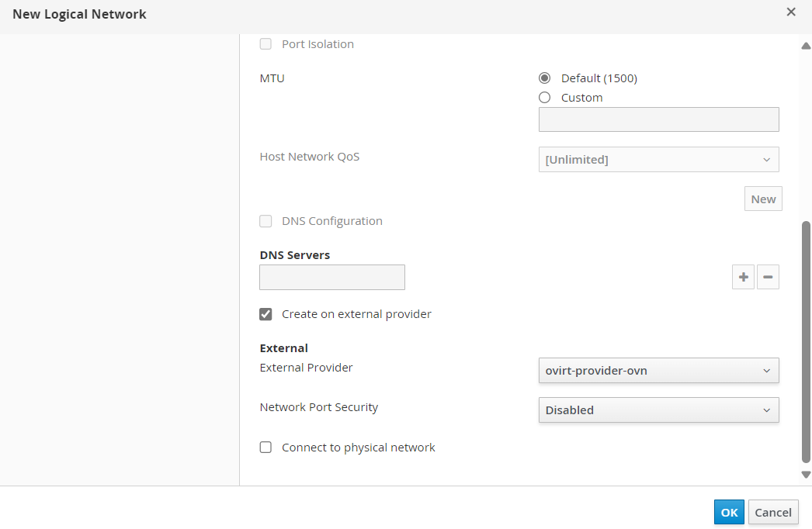Click the External Provider dropdown chevron
This screenshot has height=529, width=812.
pyautogui.click(x=767, y=371)
